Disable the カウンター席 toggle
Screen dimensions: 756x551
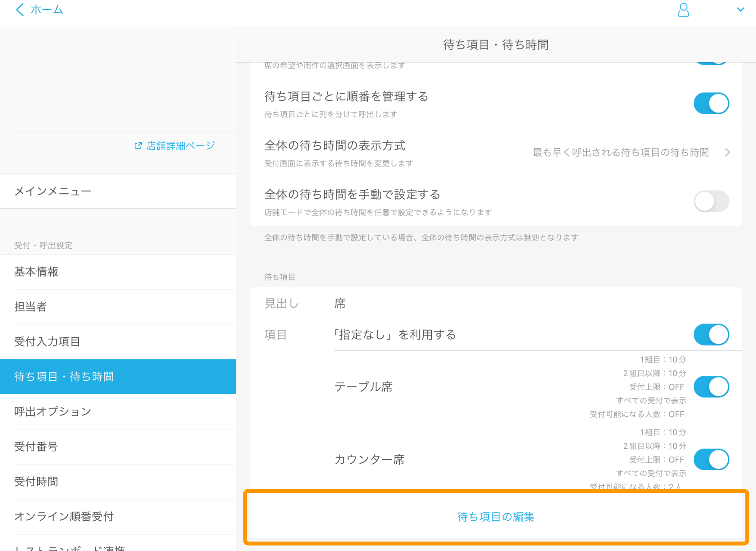(711, 460)
